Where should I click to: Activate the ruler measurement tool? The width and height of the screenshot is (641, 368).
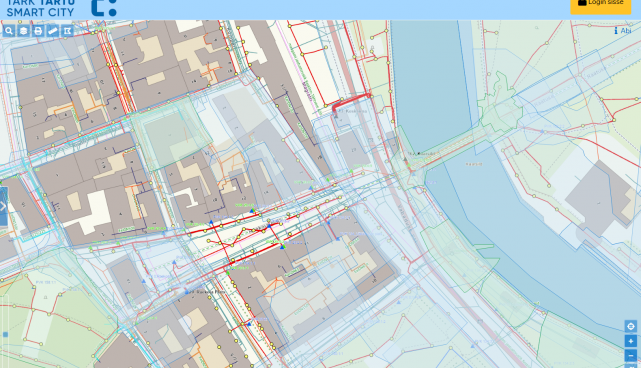click(53, 31)
